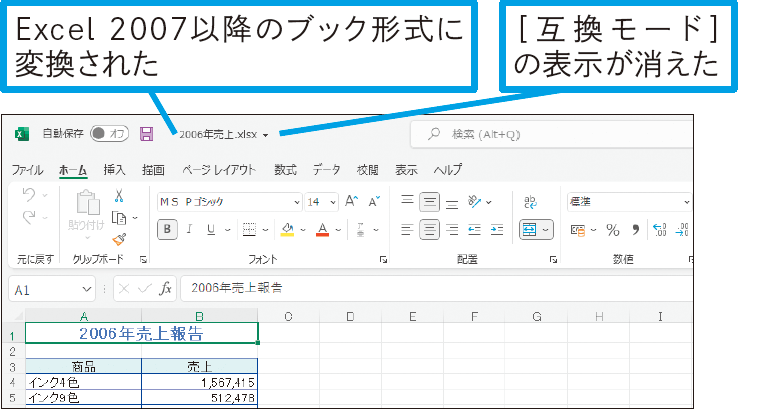This screenshot has width=783, height=409.
Task: Click the Percent Style icon
Action: 613,230
